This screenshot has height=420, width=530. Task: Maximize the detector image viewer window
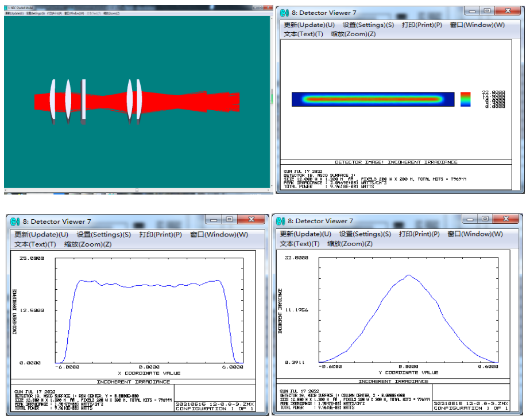pyautogui.click(x=487, y=11)
